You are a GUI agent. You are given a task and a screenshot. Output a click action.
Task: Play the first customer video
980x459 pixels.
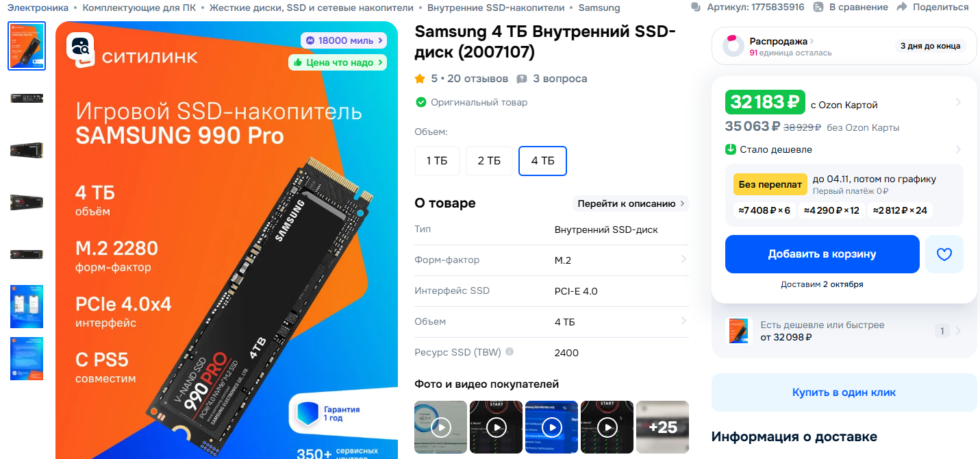(441, 427)
